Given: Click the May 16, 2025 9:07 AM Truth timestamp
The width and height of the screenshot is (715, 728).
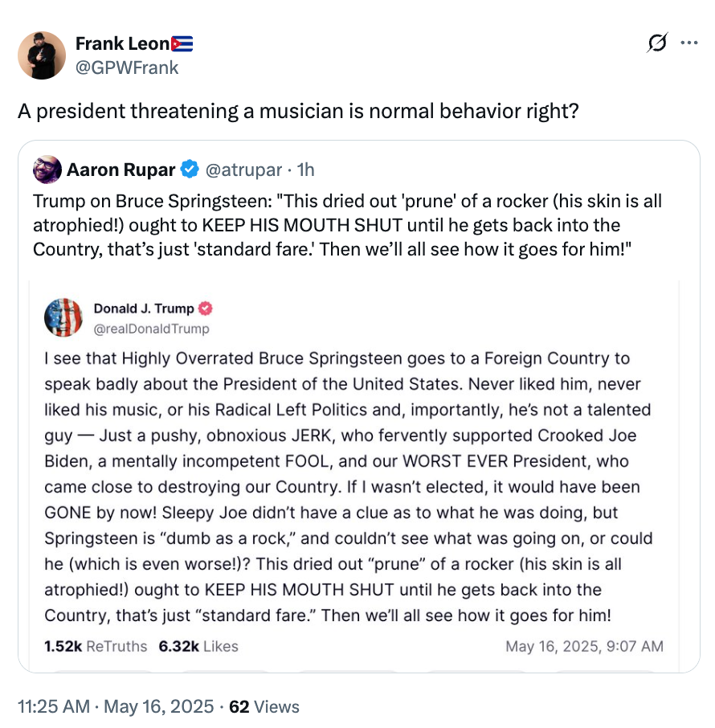Looking at the screenshot, I should tap(586, 646).
